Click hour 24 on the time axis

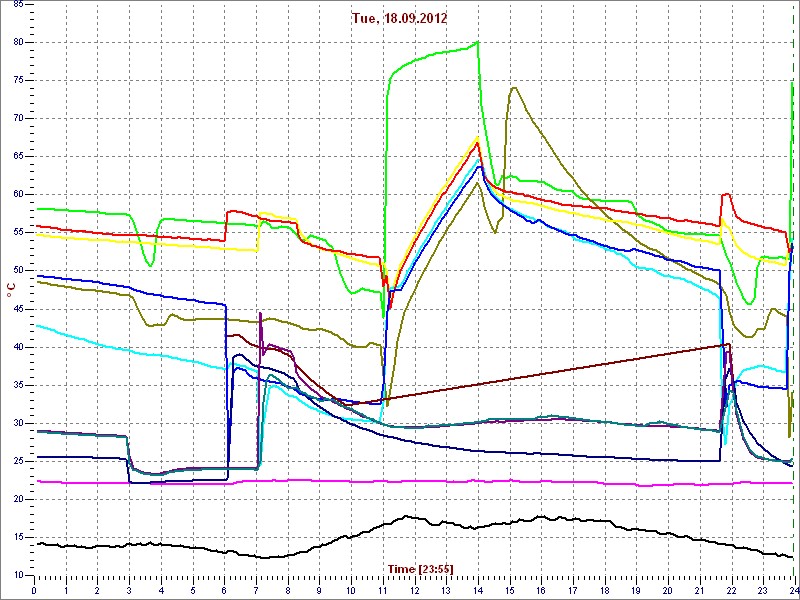click(x=794, y=590)
